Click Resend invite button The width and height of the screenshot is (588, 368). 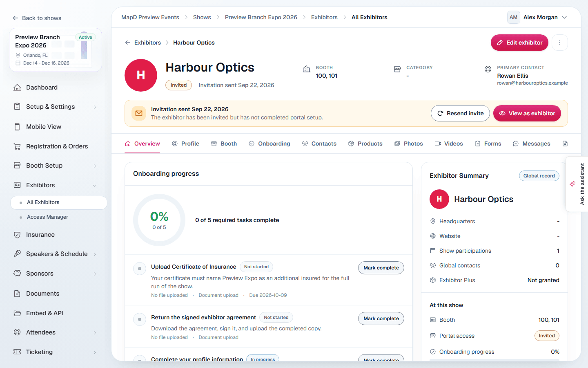point(460,113)
